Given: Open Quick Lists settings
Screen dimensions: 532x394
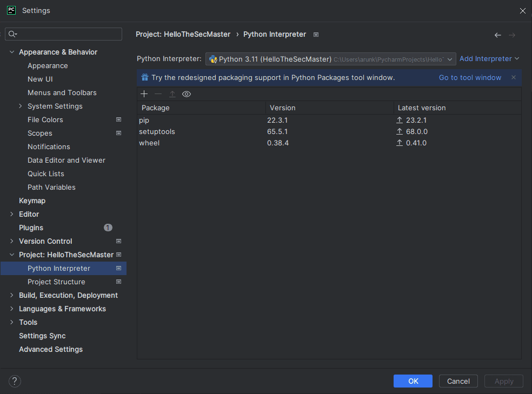Looking at the screenshot, I should point(46,173).
